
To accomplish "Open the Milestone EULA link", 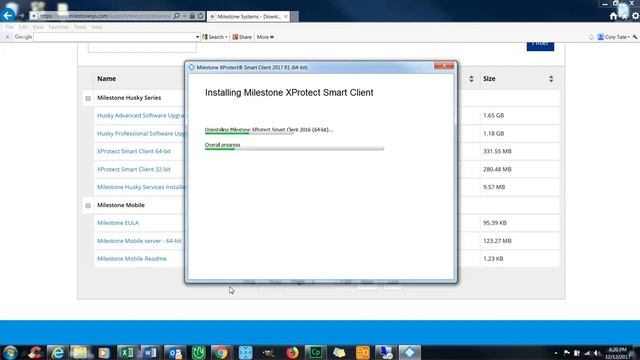I will [118, 223].
